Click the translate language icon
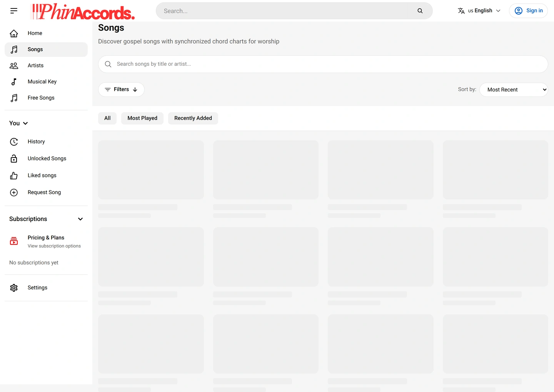 point(461,11)
